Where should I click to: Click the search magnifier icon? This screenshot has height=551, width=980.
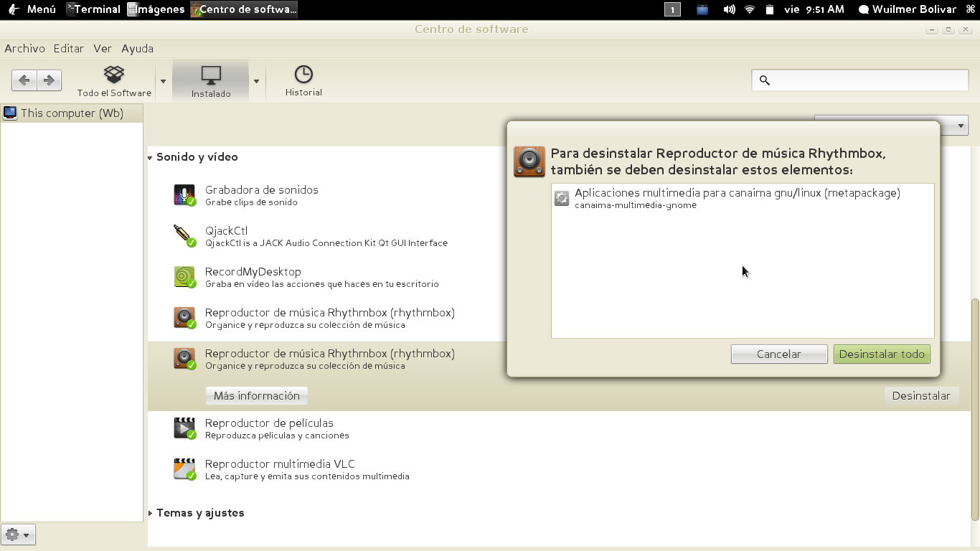click(764, 80)
